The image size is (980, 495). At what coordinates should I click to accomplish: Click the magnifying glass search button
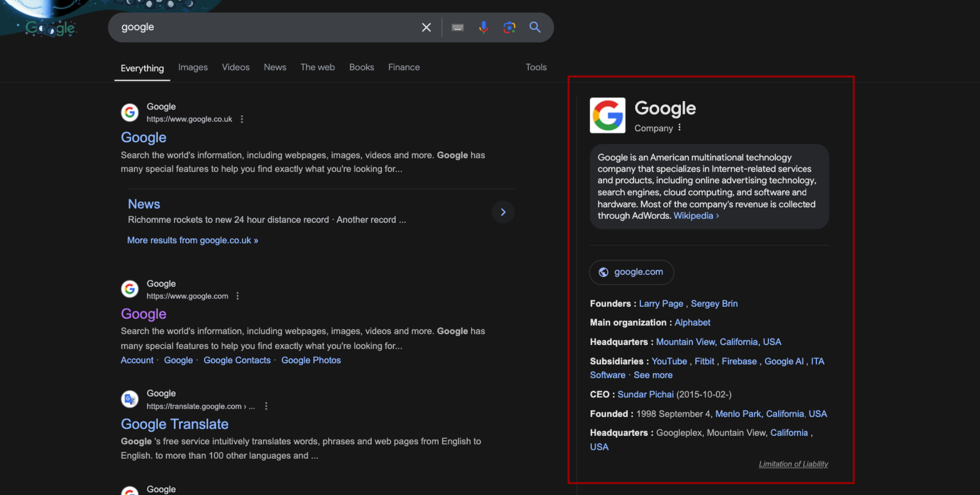[535, 28]
